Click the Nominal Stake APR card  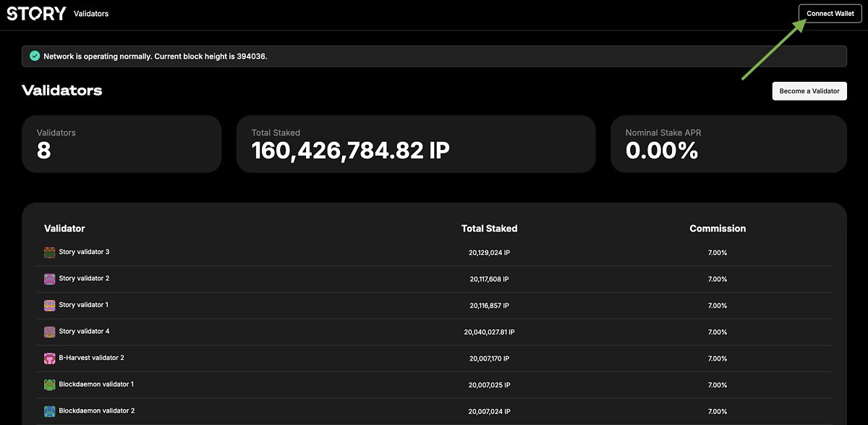(x=728, y=144)
